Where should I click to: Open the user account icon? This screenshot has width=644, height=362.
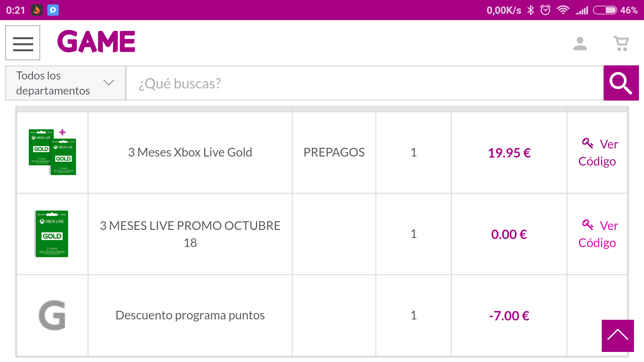point(580,44)
